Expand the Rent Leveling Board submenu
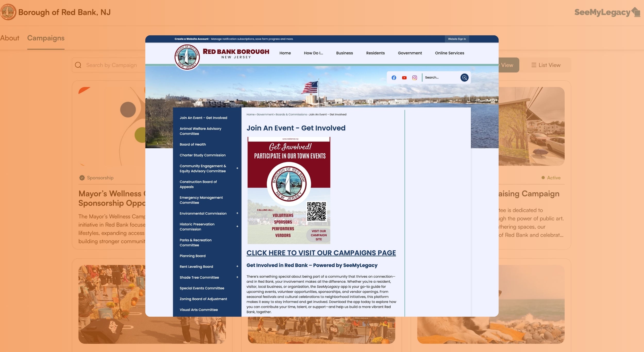 pos(237,266)
